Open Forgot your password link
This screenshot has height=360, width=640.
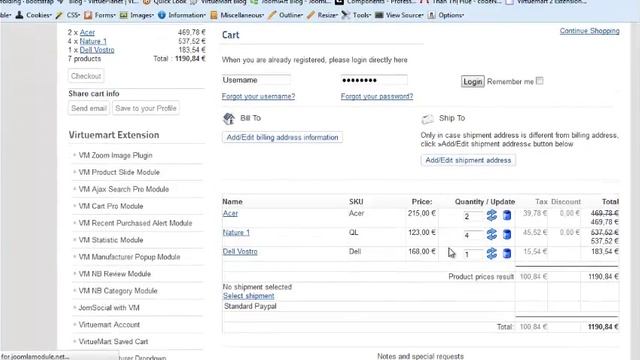[377, 96]
